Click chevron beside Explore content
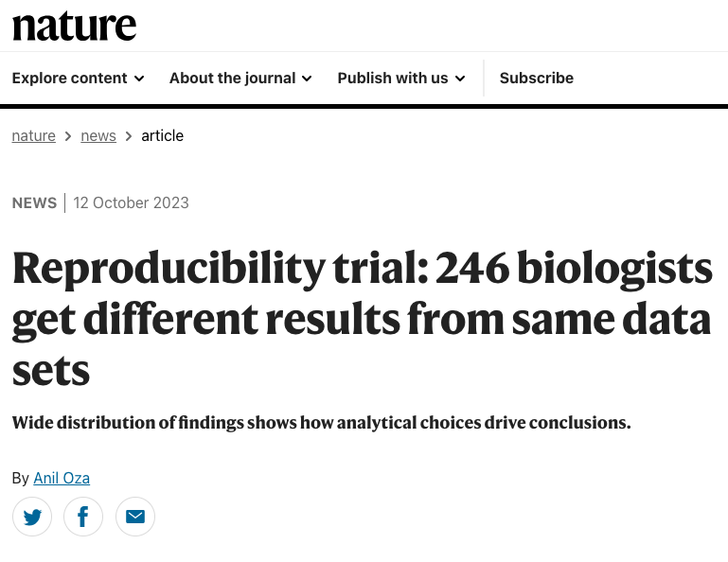This screenshot has height=562, width=728. tap(139, 79)
